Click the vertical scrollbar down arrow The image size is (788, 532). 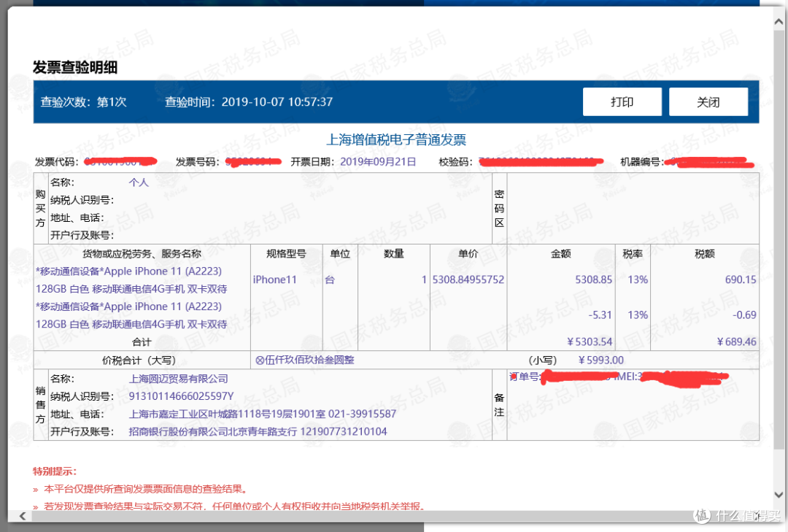point(779,495)
